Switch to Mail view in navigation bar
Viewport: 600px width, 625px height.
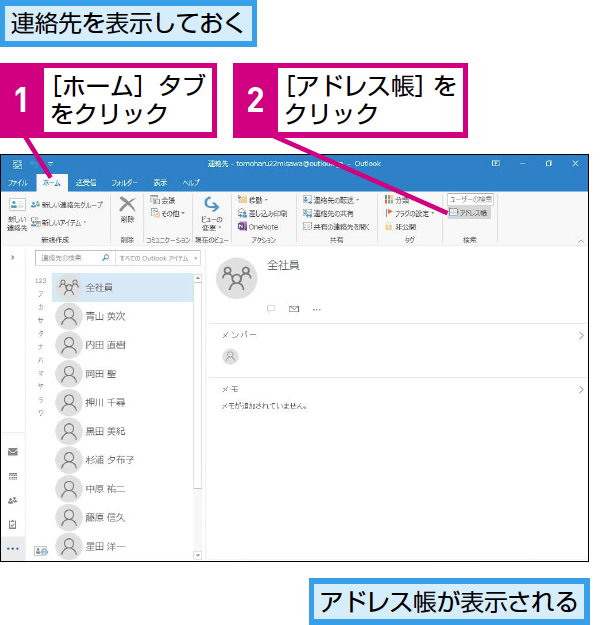(x=13, y=452)
